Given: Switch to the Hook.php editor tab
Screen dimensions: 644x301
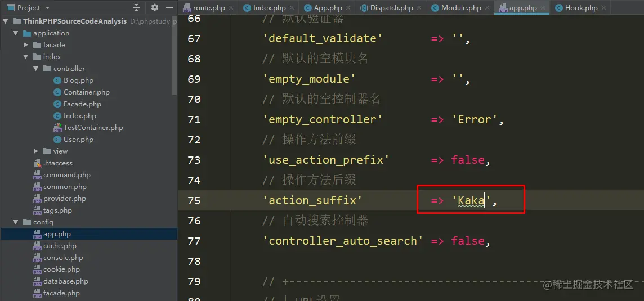Looking at the screenshot, I should coord(581,8).
